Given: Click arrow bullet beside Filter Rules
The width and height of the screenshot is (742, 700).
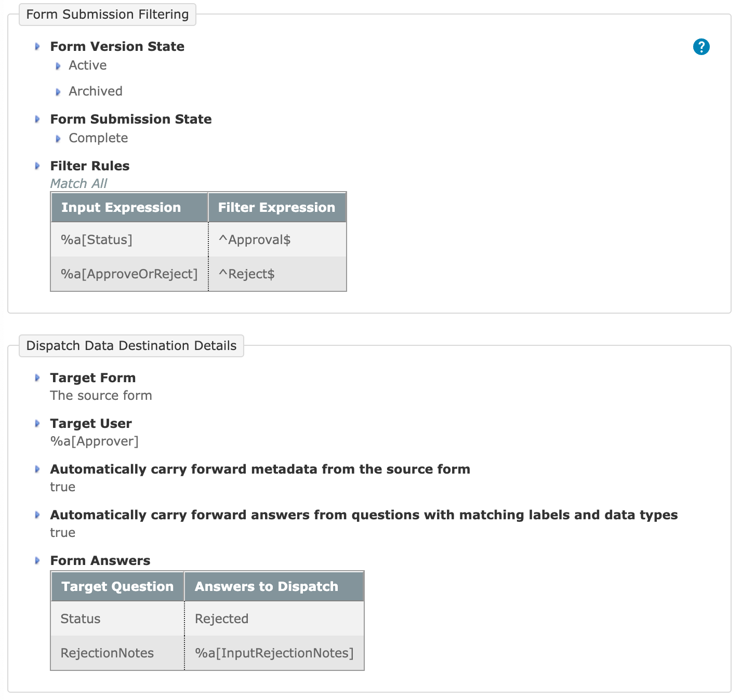Looking at the screenshot, I should (x=37, y=166).
